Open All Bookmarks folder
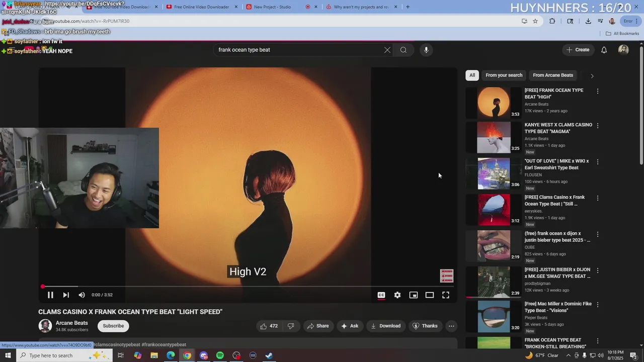 coord(622,34)
